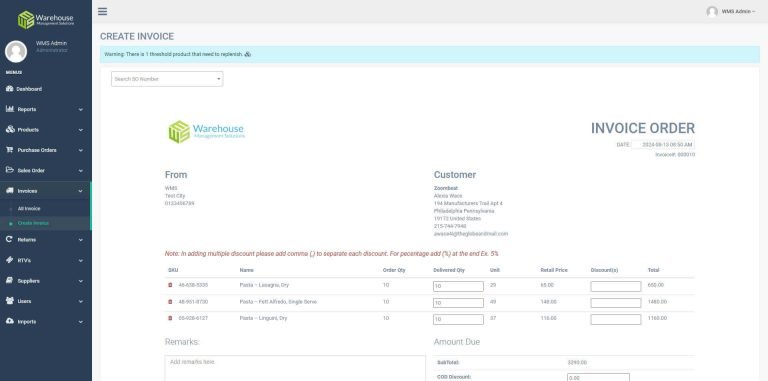The width and height of the screenshot is (768, 381).
Task: Click Discount field for Pasta Fett Alfredo row
Action: (615, 303)
